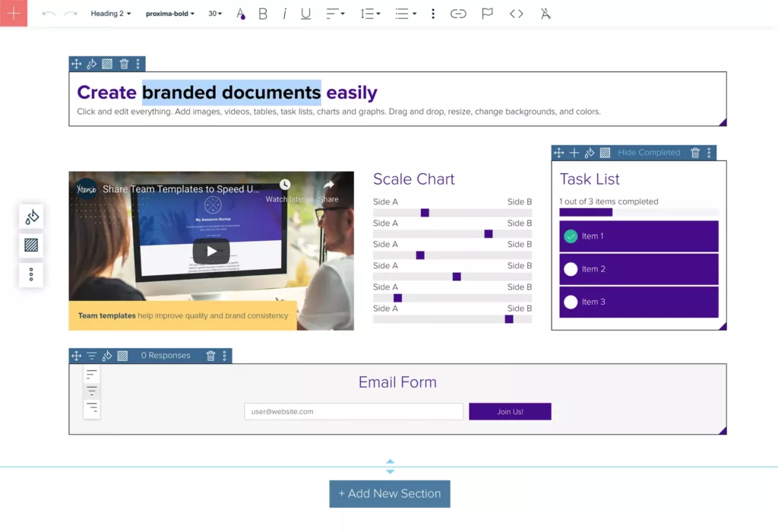Image resolution: width=778 pixels, height=532 pixels.
Task: Delete the Email Form using its trash icon
Action: coord(211,355)
